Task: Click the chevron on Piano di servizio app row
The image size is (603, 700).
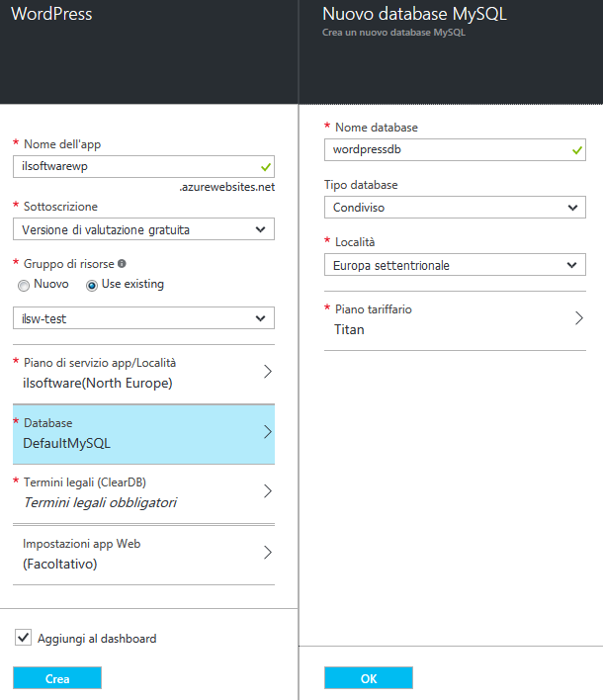Action: click(x=267, y=372)
